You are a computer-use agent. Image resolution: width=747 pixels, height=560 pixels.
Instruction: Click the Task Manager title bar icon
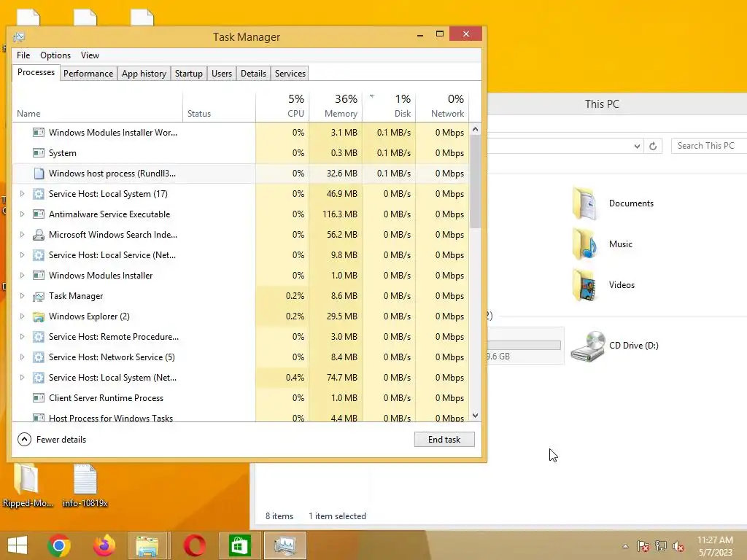[19, 37]
